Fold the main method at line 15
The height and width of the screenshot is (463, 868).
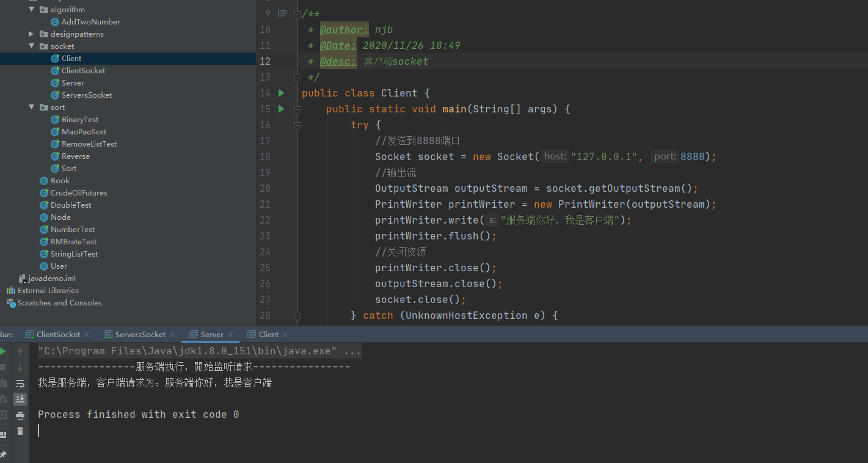point(297,109)
